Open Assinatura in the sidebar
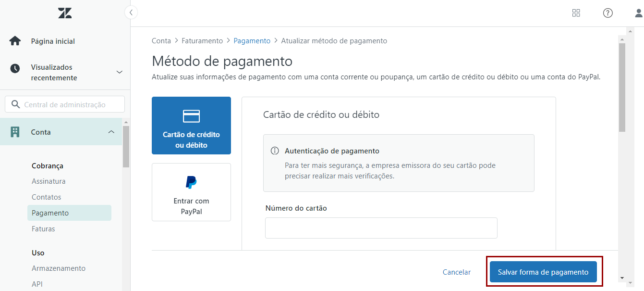 (x=49, y=181)
